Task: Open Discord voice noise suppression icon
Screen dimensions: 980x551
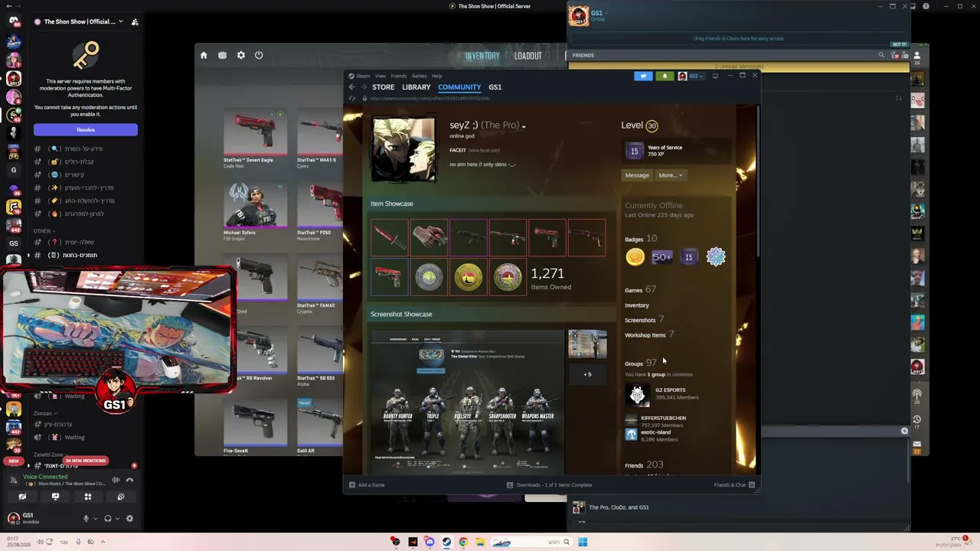Action: click(116, 481)
